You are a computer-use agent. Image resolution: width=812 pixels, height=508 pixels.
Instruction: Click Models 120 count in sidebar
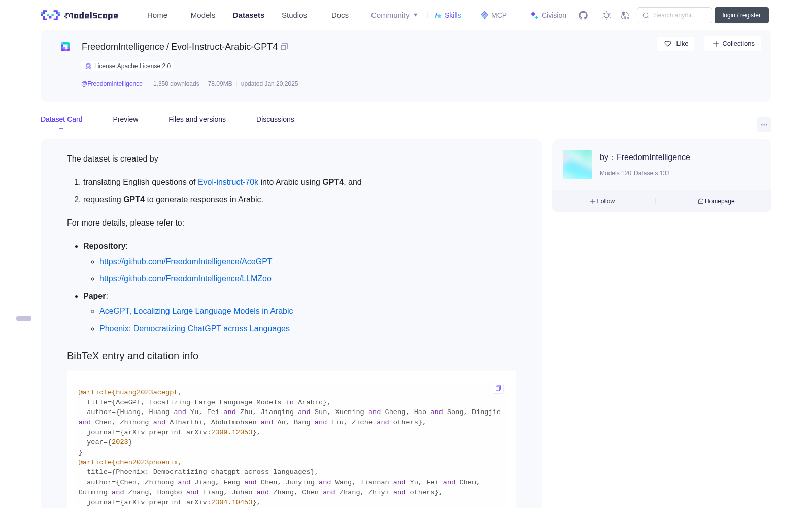click(616, 173)
